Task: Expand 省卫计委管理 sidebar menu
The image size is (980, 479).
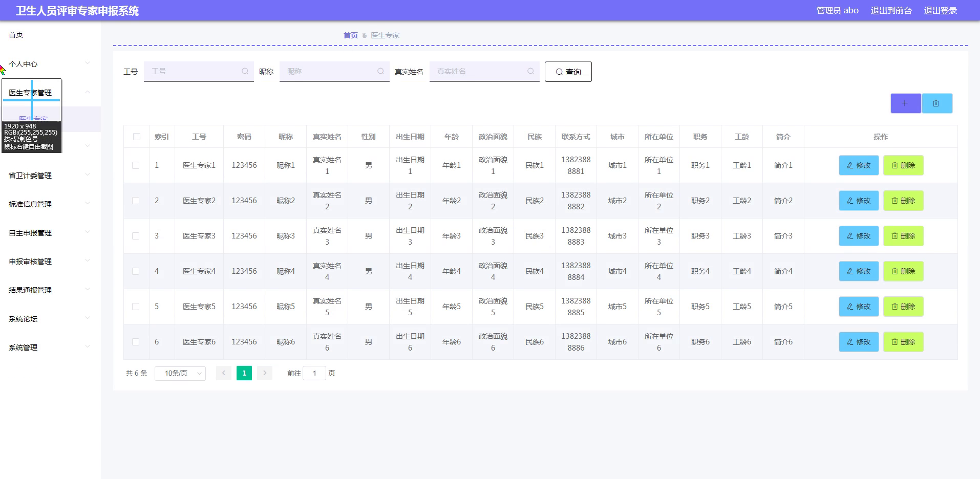Action: tap(50, 176)
